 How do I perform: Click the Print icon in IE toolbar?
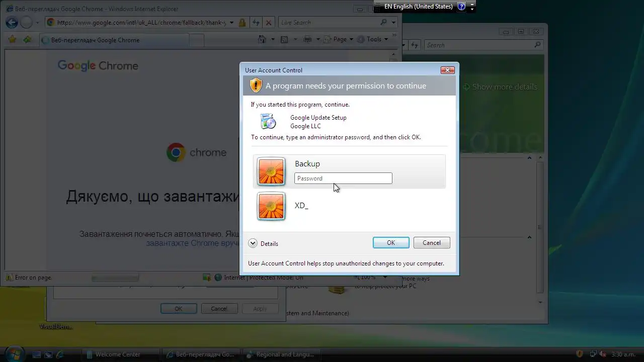[307, 39]
